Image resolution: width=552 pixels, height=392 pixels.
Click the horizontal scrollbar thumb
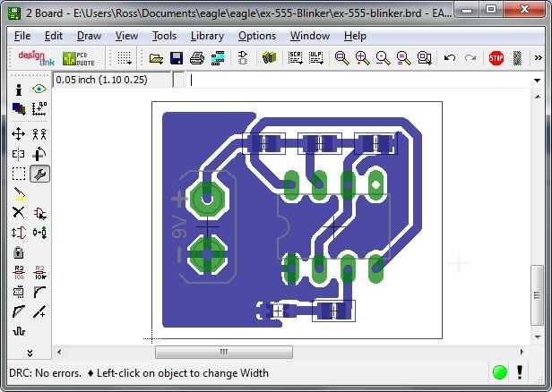click(x=224, y=352)
